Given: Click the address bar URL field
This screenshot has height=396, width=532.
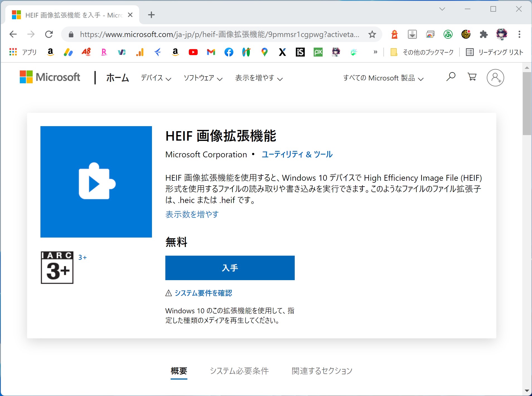Looking at the screenshot, I should (x=219, y=35).
